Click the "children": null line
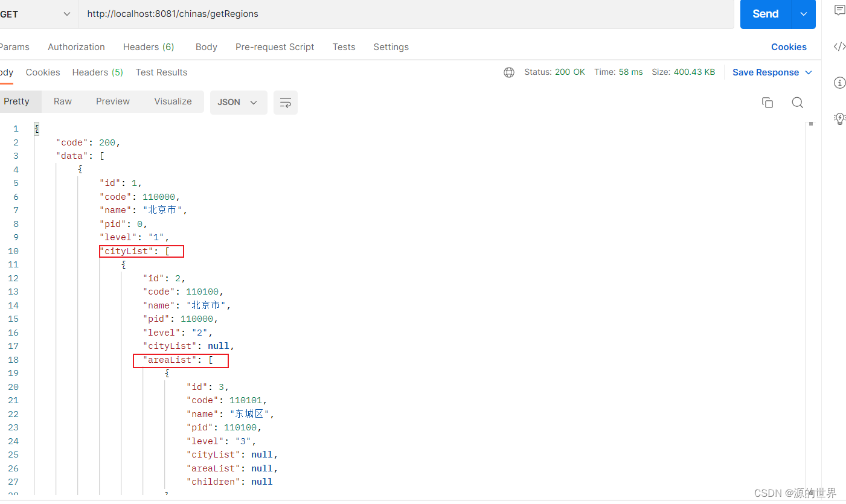Viewport: 846px width, 504px height. coord(229,482)
